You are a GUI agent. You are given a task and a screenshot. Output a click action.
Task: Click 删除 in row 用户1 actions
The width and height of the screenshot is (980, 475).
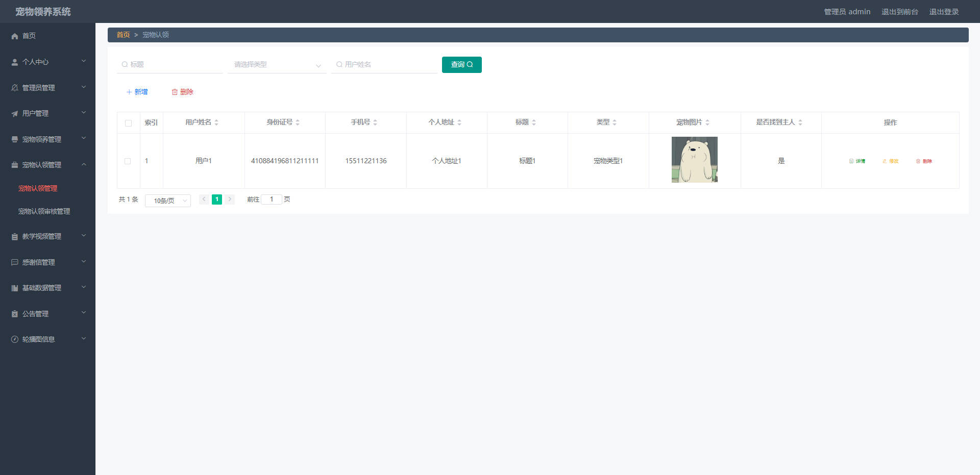click(x=924, y=161)
